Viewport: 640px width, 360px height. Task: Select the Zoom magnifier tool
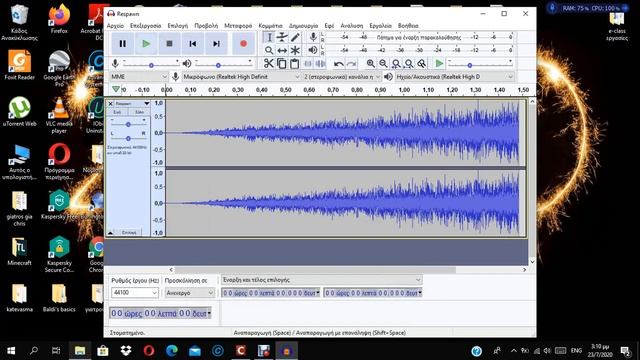(x=269, y=51)
